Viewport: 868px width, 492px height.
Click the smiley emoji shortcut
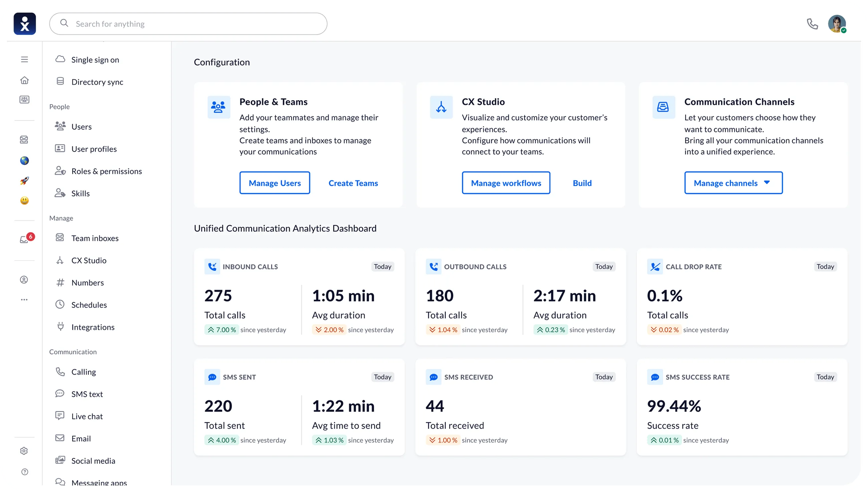[24, 201]
